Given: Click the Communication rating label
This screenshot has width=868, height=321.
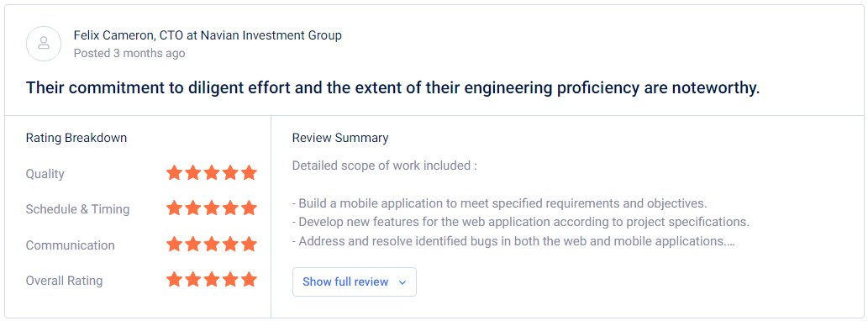Looking at the screenshot, I should [71, 245].
